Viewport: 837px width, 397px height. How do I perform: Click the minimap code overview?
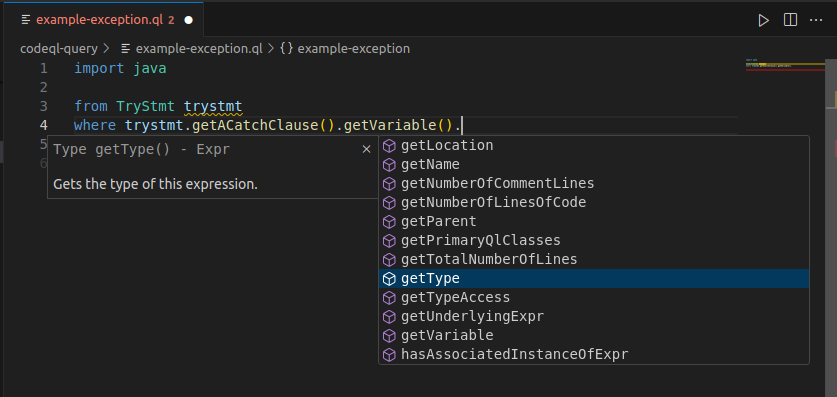(785, 66)
